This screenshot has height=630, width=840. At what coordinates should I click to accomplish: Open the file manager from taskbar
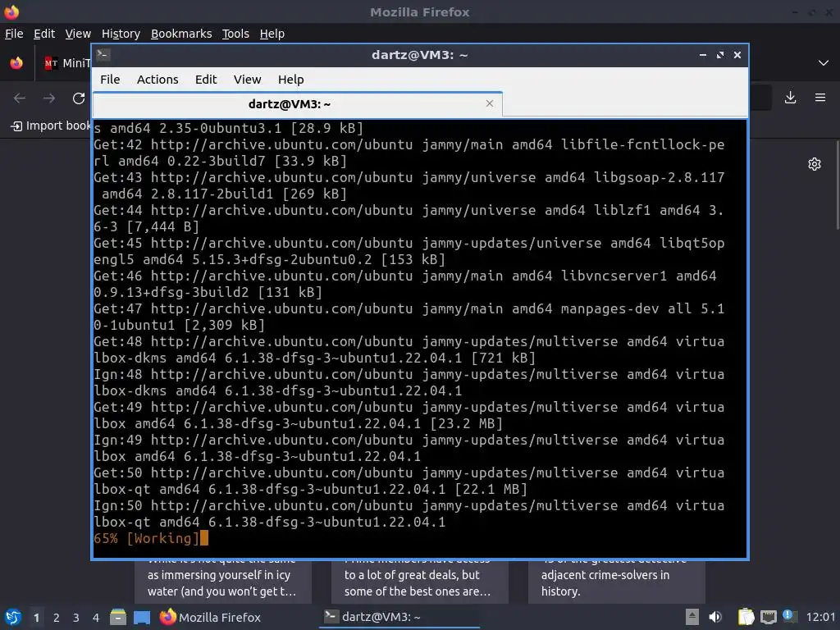click(x=118, y=618)
